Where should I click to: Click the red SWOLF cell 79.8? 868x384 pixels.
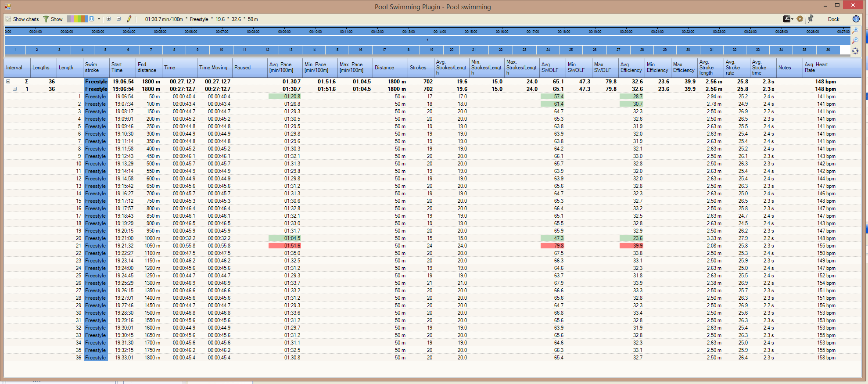[552, 246]
